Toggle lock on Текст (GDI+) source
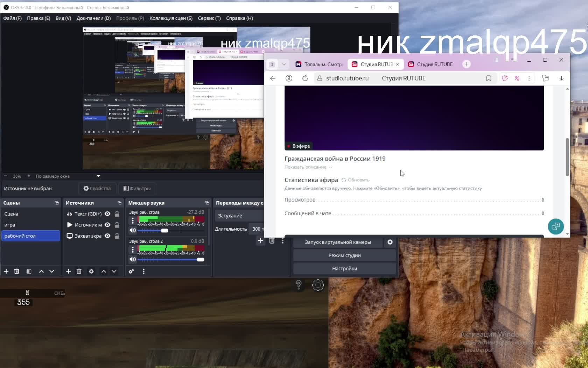 pyautogui.click(x=117, y=214)
